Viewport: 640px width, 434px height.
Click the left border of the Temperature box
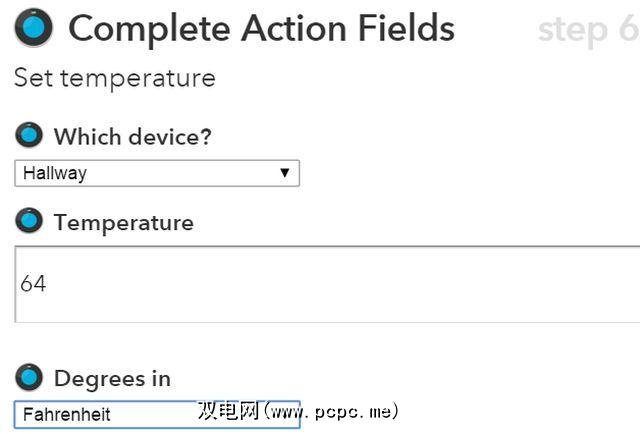pos(15,284)
